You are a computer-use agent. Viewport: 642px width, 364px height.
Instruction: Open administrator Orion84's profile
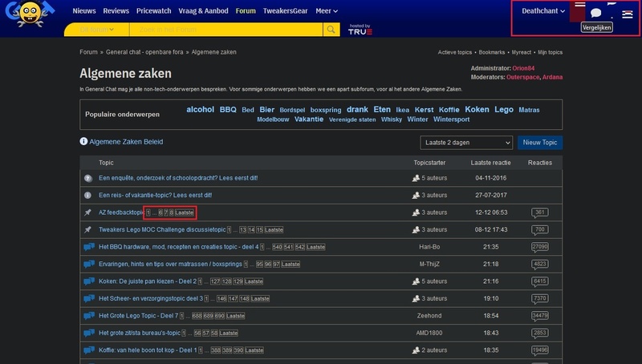(x=523, y=68)
